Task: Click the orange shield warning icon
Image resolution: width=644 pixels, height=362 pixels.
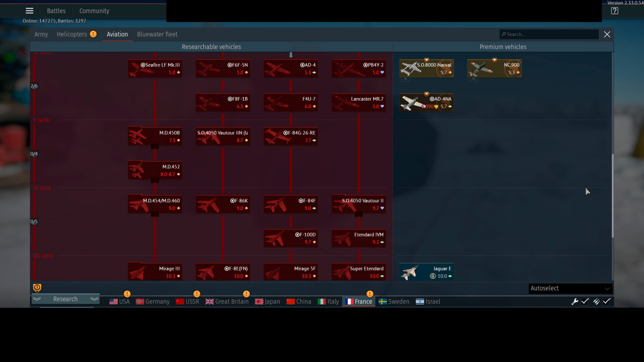Action: [37, 288]
